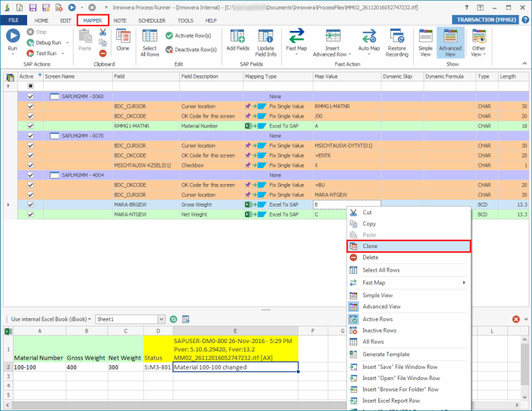
Task: Select cell E2 with 'Material 100-100 changed'
Action: click(235, 367)
